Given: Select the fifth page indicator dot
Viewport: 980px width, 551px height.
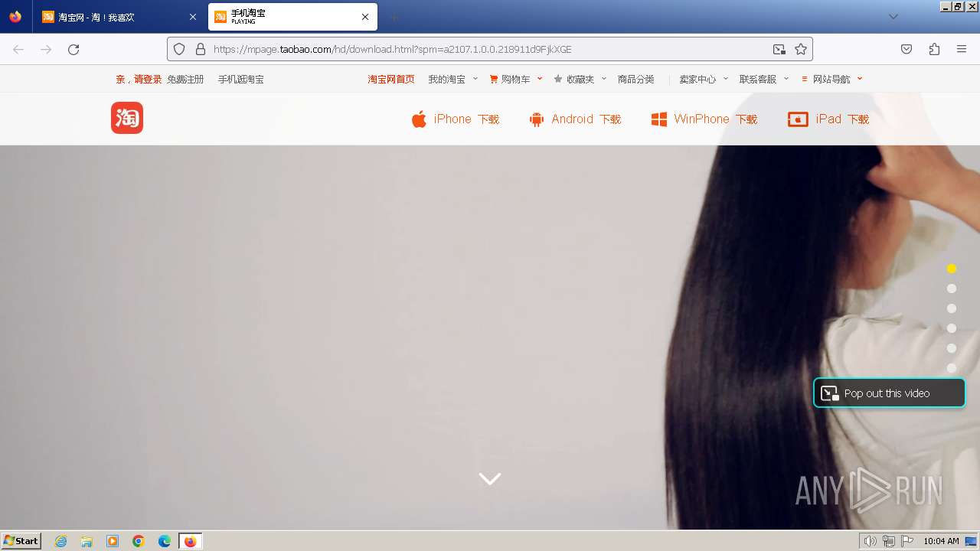Looking at the screenshot, I should click(x=952, y=348).
